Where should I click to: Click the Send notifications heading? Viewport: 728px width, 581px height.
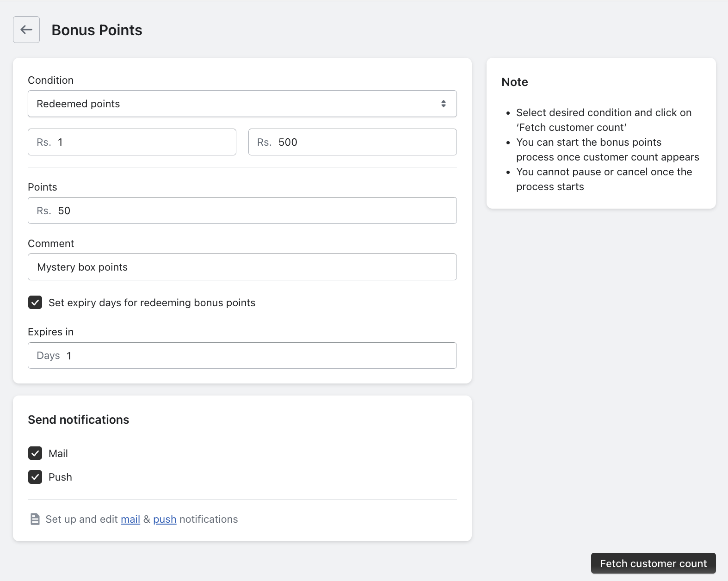(79, 420)
